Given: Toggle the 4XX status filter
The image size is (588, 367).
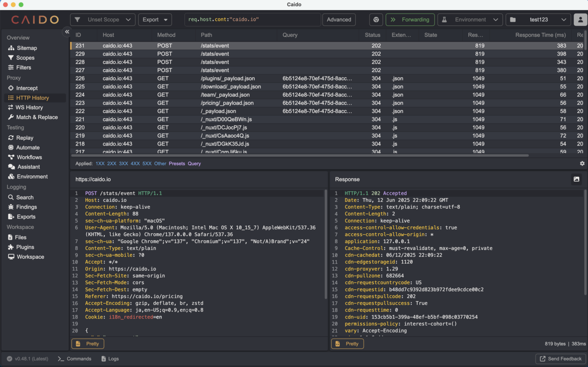Looking at the screenshot, I should [x=135, y=164].
